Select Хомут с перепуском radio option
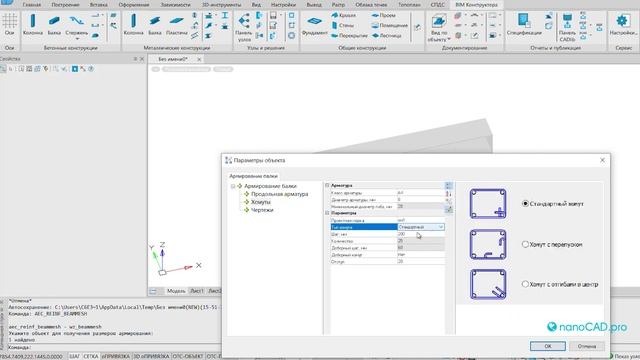The height and width of the screenshot is (360, 640). click(525, 244)
